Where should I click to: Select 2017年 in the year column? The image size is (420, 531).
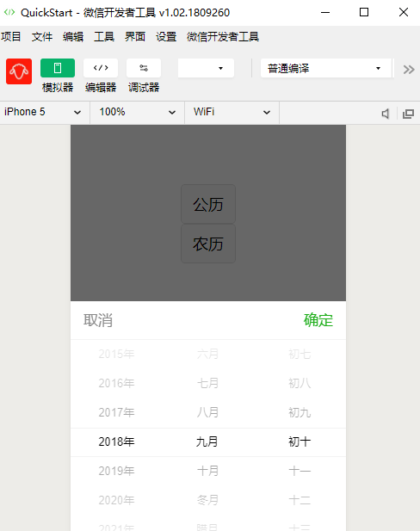(116, 412)
